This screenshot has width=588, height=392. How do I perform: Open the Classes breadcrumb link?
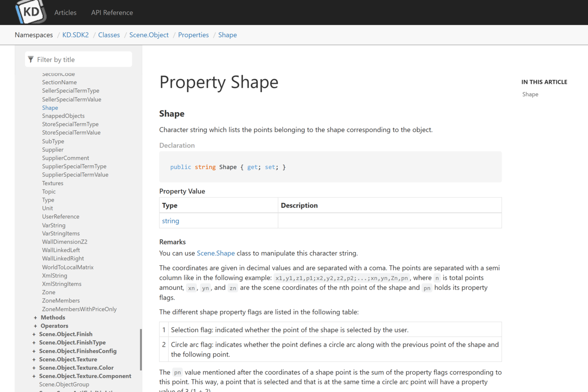(x=109, y=35)
